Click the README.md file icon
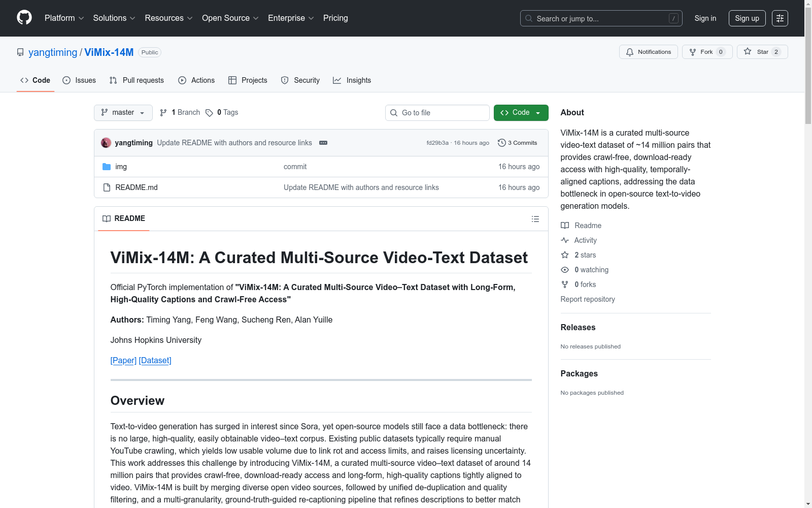812x508 pixels. pos(107,187)
